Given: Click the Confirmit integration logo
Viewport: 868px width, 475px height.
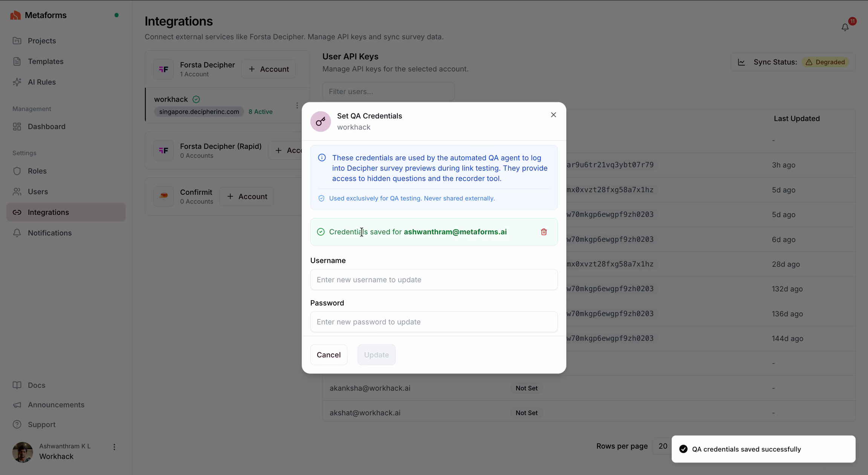Looking at the screenshot, I should coord(164,196).
